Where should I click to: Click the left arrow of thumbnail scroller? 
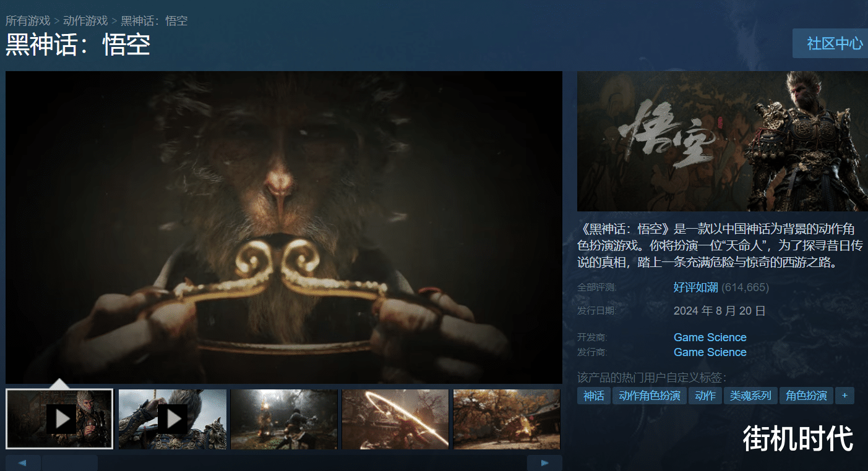pyautogui.click(x=23, y=463)
